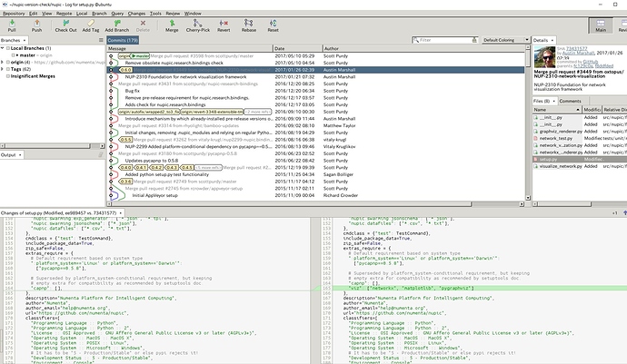Click the Main perspective button
This screenshot has width=627, height=364.
pyautogui.click(x=602, y=26)
